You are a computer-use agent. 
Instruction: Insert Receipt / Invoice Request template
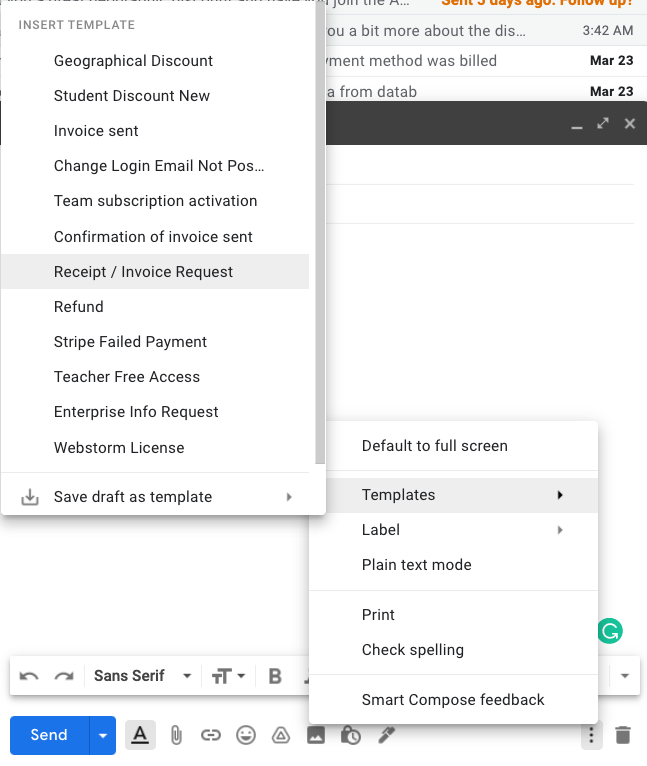pos(155,272)
